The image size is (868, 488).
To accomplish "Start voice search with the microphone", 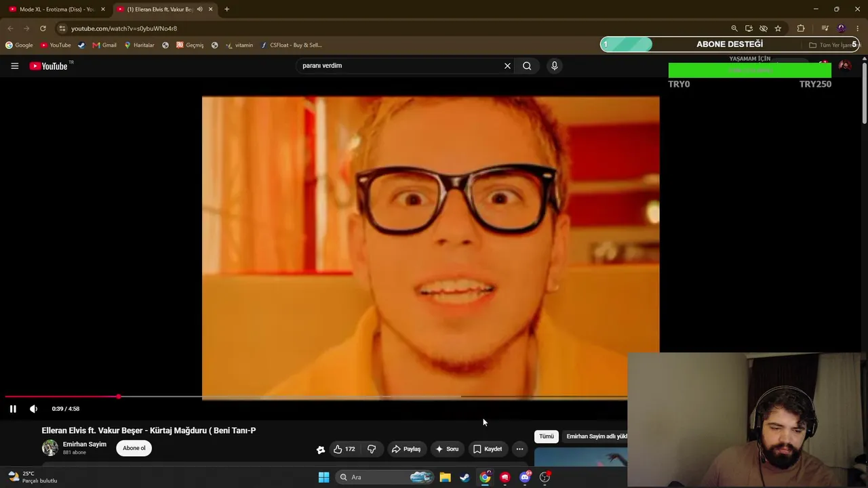I will (x=554, y=66).
